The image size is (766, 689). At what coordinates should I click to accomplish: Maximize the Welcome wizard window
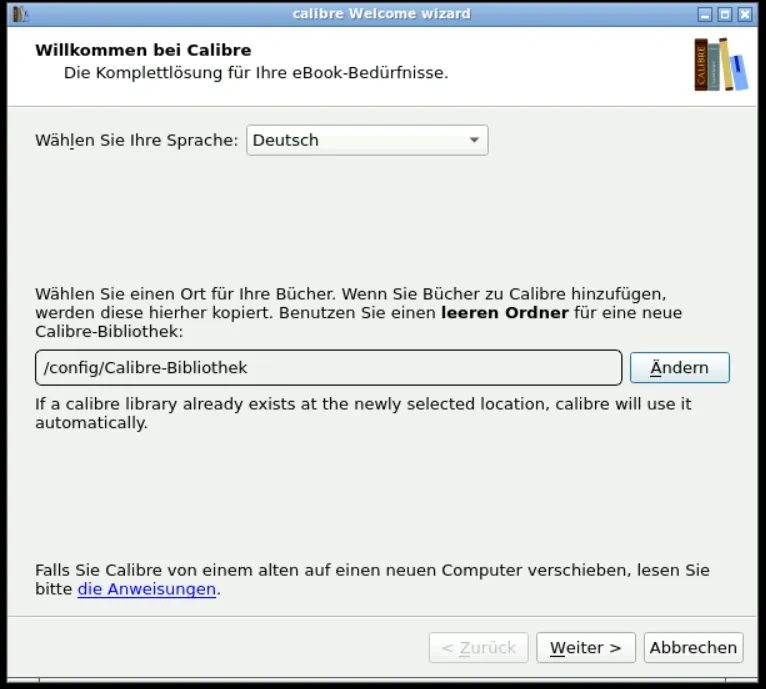pyautogui.click(x=724, y=14)
